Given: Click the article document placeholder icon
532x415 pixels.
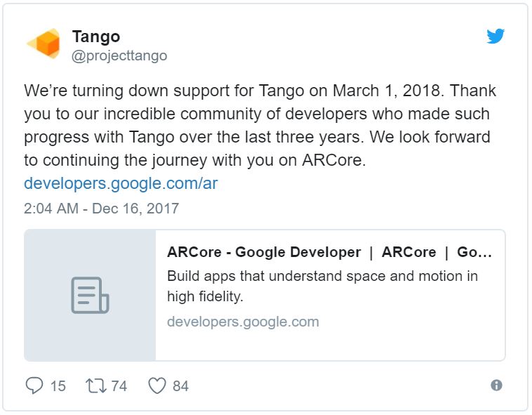Looking at the screenshot, I should tap(90, 295).
